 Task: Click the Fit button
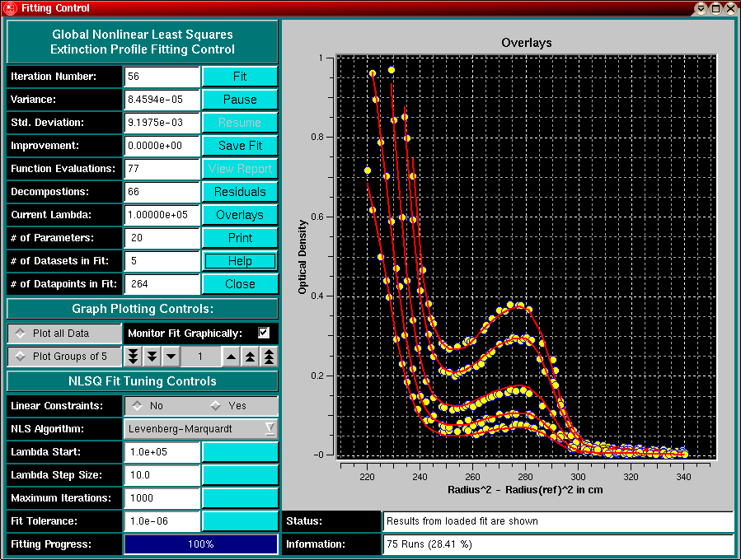tap(240, 77)
